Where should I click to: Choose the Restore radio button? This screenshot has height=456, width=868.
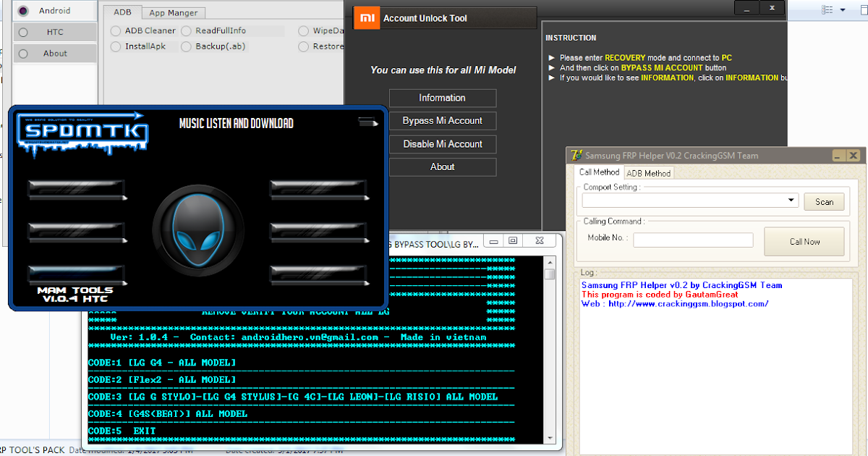[303, 46]
